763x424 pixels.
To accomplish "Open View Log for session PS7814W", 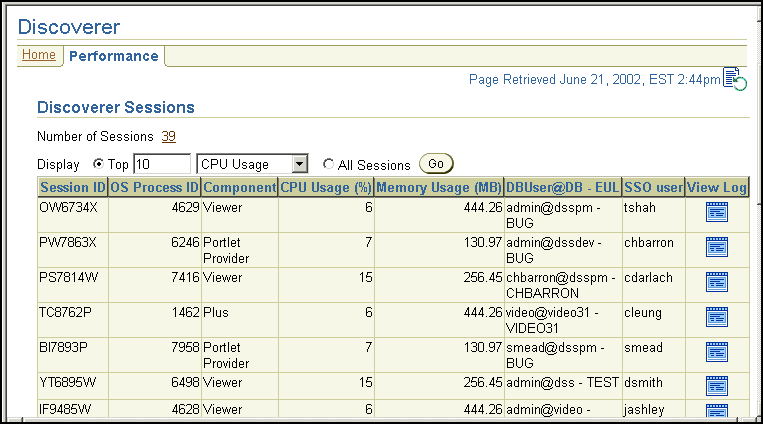I will [717, 282].
